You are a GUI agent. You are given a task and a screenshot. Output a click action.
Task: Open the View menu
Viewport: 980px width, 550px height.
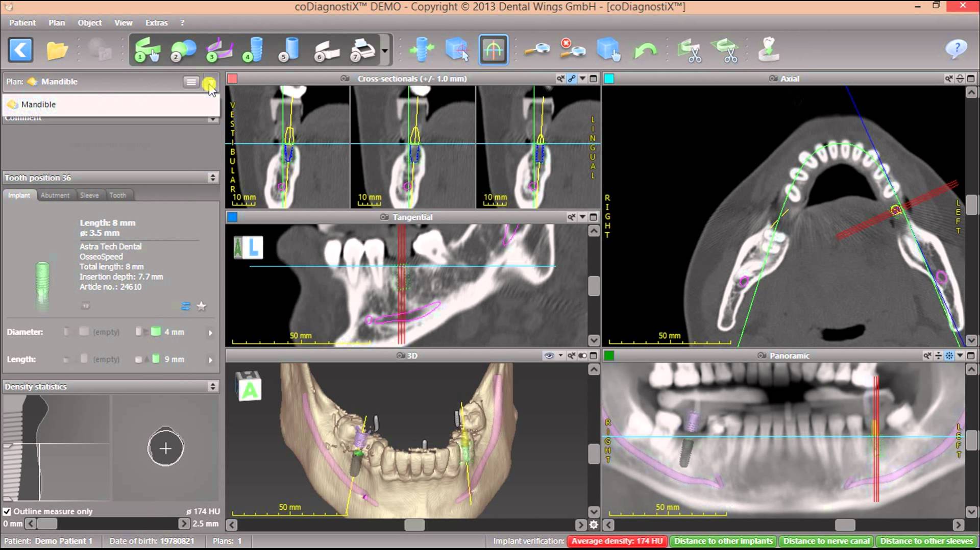123,22
